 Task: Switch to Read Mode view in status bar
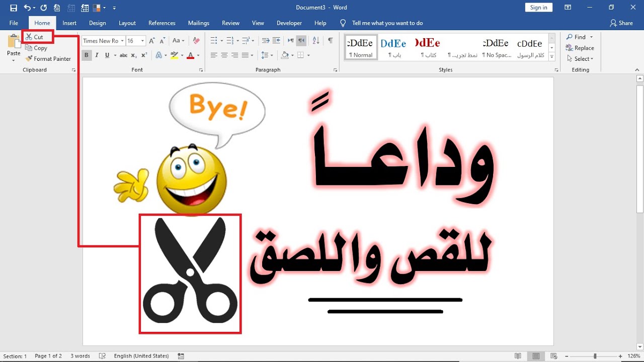pos(518,356)
